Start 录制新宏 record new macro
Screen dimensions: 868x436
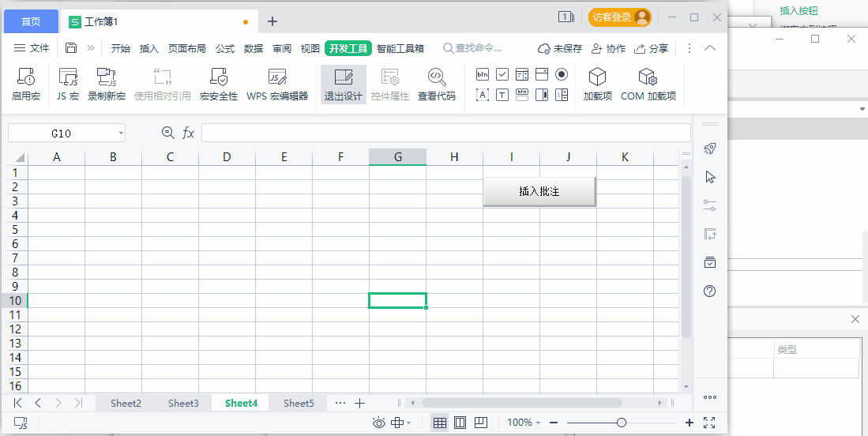pos(107,85)
